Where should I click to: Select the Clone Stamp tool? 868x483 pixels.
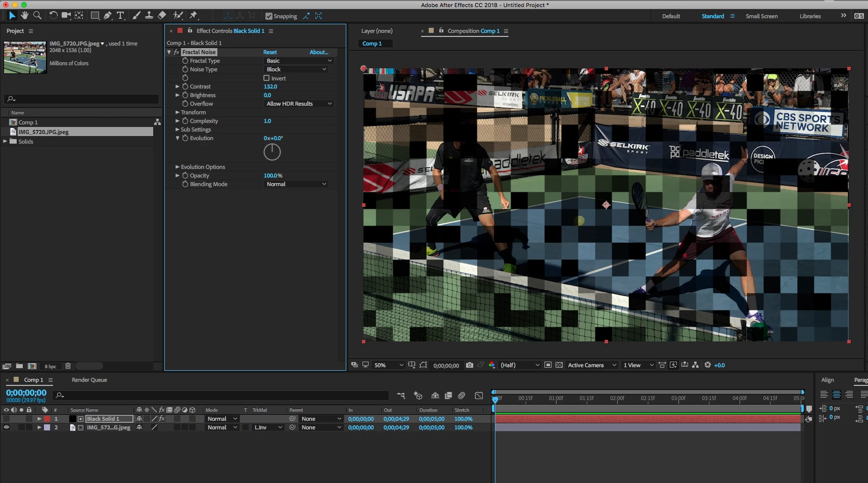[x=149, y=16]
